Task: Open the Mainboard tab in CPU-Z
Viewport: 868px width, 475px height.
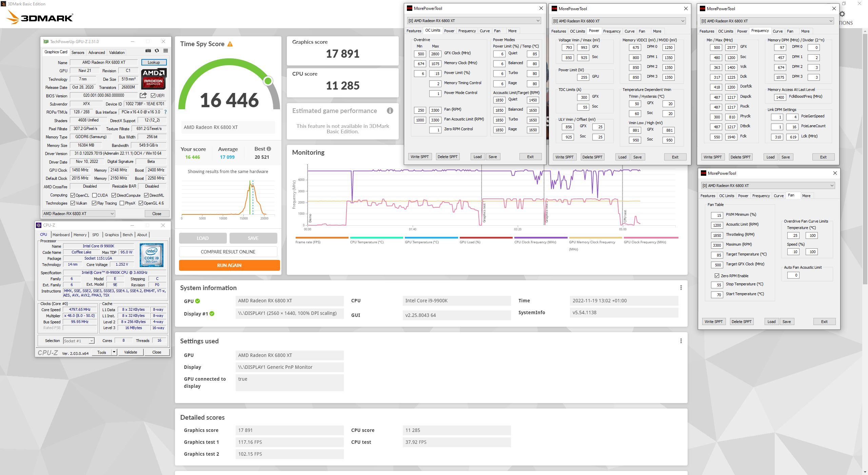Action: coord(61,235)
